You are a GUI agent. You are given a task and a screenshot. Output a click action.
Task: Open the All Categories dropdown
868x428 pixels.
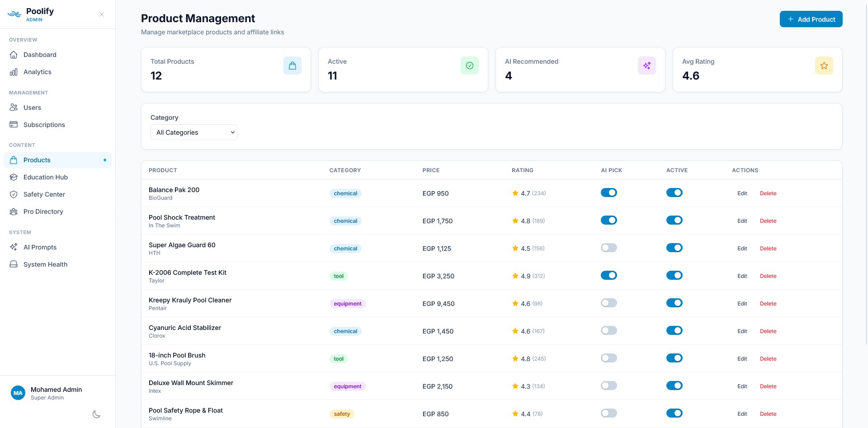point(193,132)
